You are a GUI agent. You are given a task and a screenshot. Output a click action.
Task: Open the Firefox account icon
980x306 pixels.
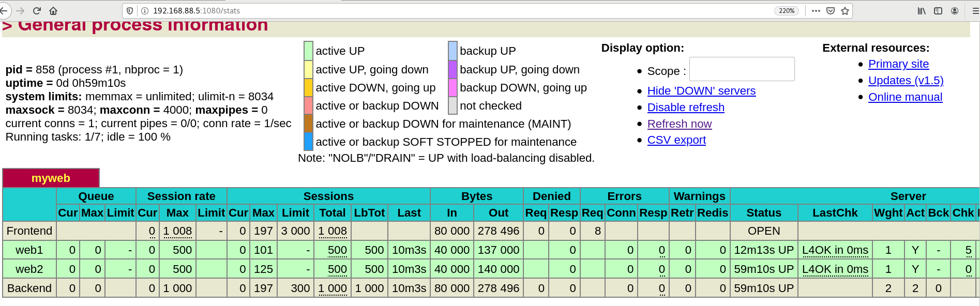coord(955,11)
